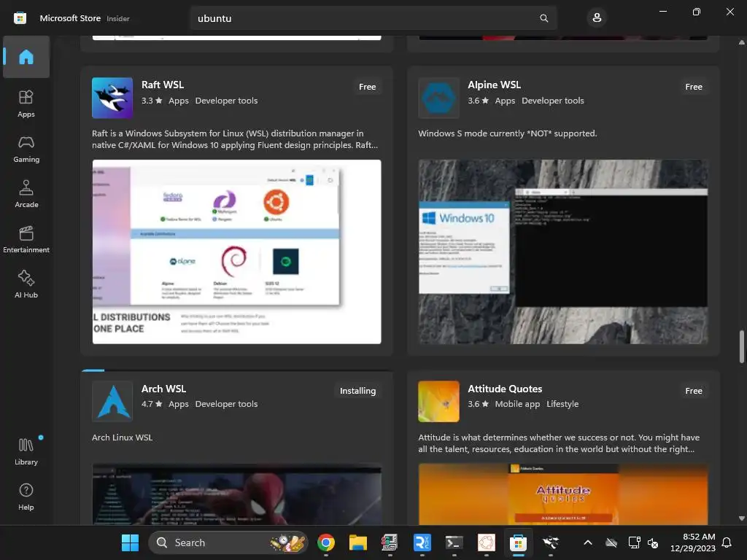747x560 pixels.
Task: Click the Attitude Quotes app icon
Action: pyautogui.click(x=438, y=401)
